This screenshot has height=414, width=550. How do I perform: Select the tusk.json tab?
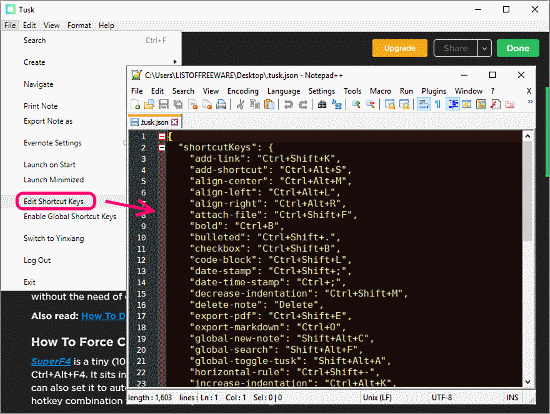click(154, 122)
